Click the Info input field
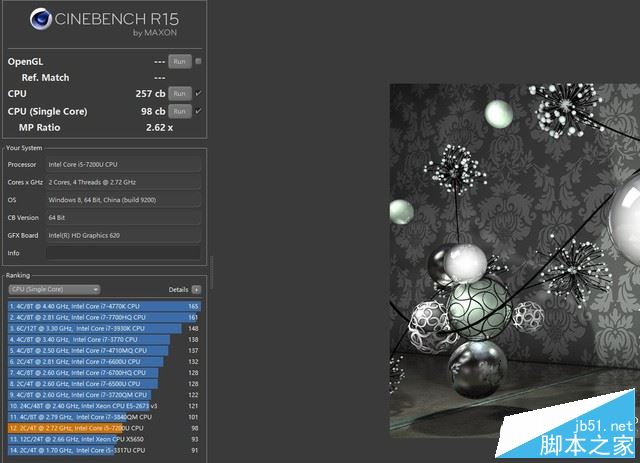 [123, 253]
